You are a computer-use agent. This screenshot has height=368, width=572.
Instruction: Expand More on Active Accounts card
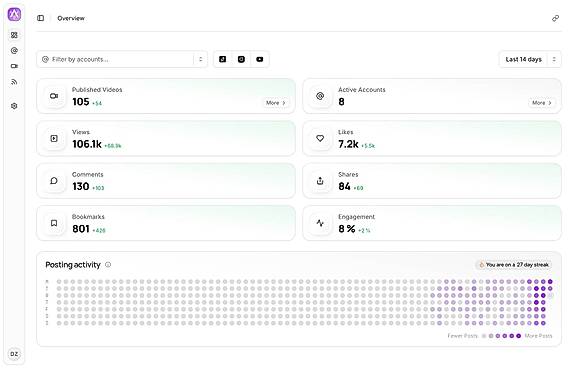pyautogui.click(x=542, y=103)
